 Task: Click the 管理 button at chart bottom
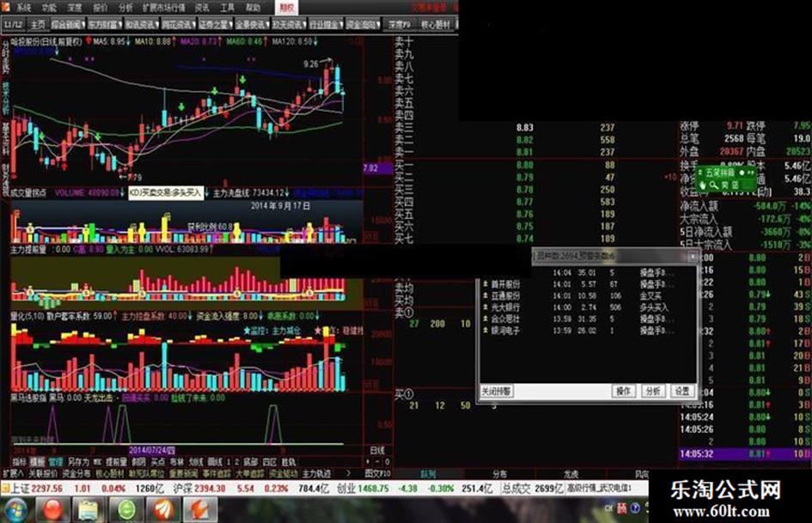(x=55, y=461)
